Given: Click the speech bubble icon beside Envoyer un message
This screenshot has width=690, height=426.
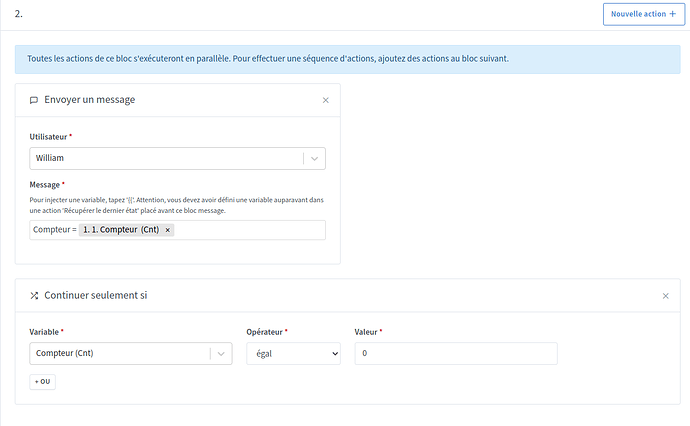Looking at the screenshot, I should pos(34,100).
